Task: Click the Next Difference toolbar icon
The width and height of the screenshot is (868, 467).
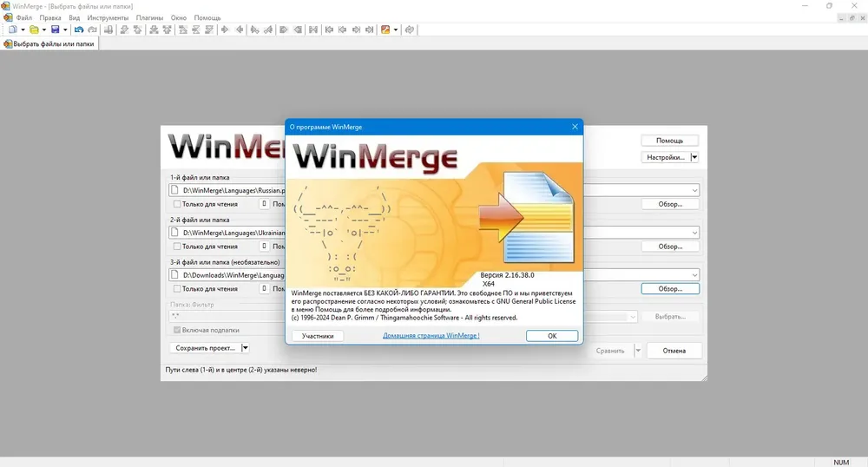Action: click(124, 30)
